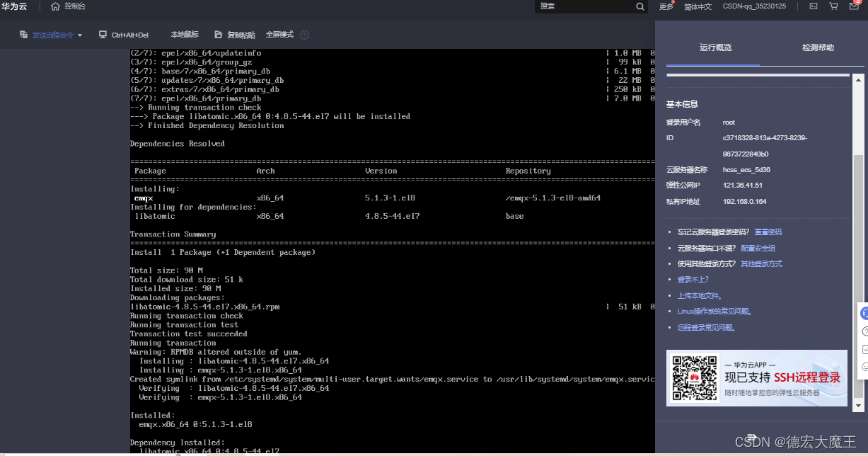Switch to the 检测帮助 tab
Screen dimensions: 868x456
click(818, 47)
